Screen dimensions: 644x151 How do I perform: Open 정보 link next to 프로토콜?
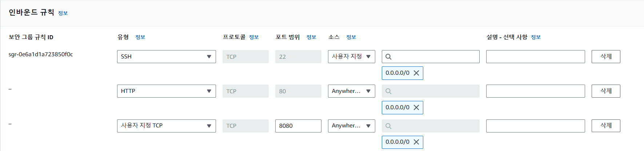pyautogui.click(x=254, y=37)
